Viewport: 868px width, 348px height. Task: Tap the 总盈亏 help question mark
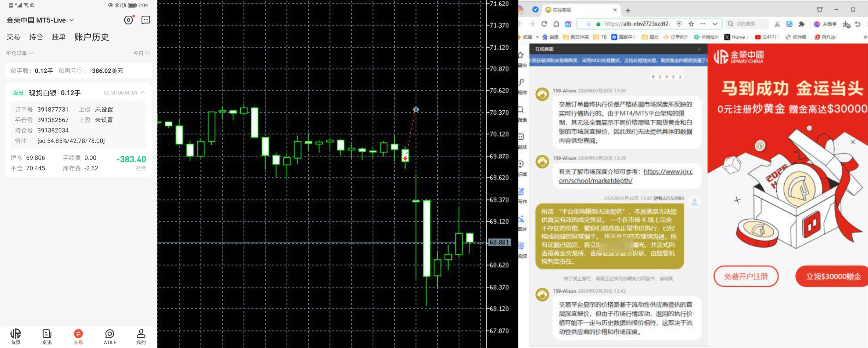pyautogui.click(x=80, y=71)
